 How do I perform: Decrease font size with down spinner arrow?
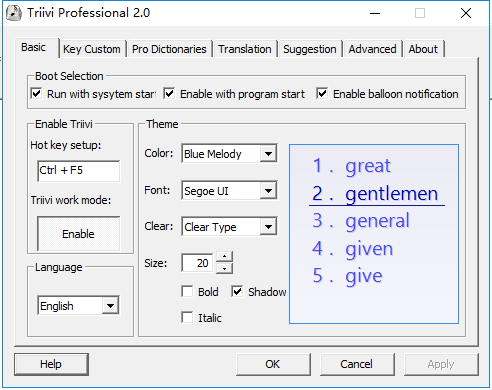[224, 268]
